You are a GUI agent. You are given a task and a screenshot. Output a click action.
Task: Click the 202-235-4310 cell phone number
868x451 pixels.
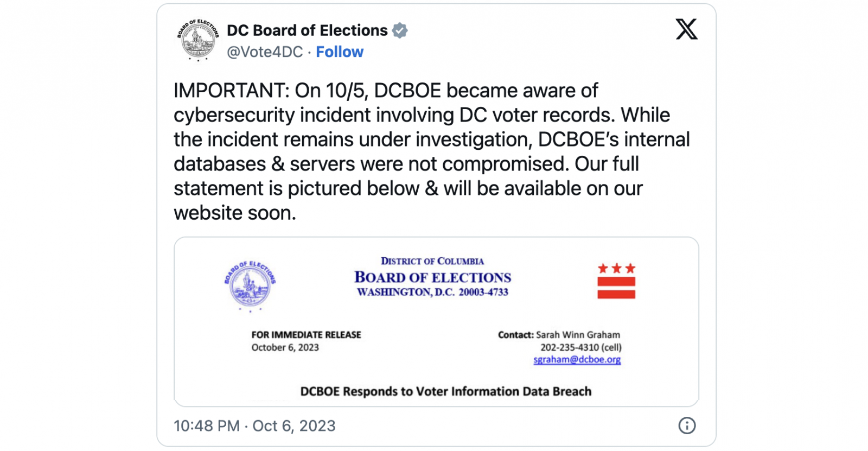pyautogui.click(x=580, y=347)
